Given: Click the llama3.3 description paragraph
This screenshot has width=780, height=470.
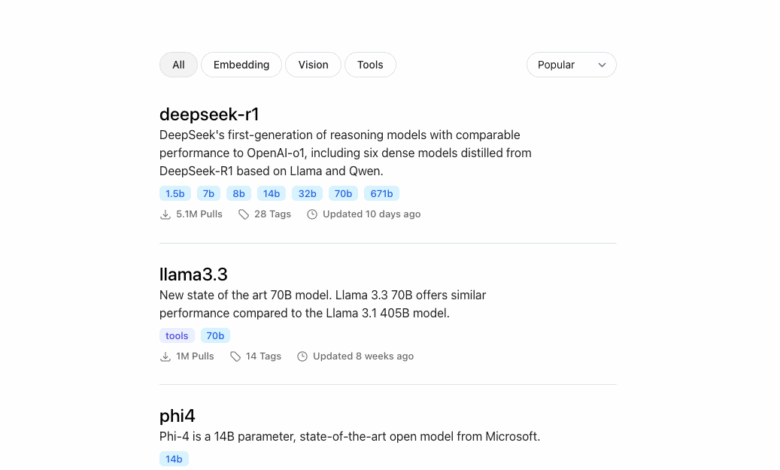Looking at the screenshot, I should click(x=322, y=304).
